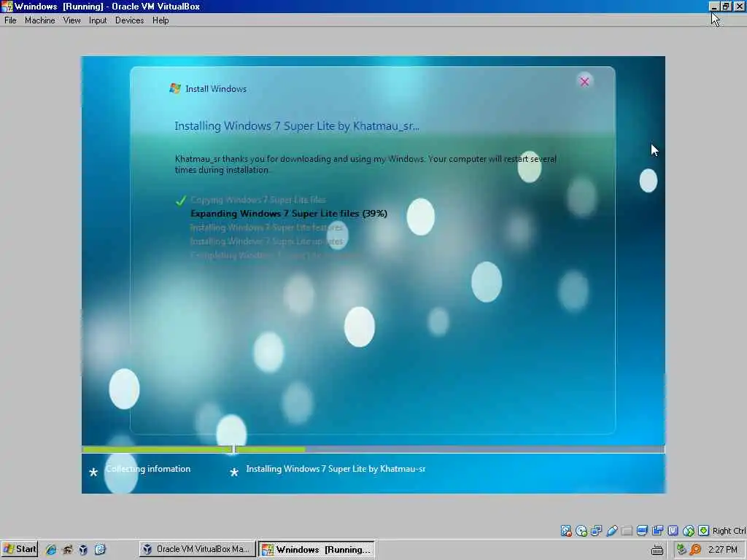
Task: Click 'Installing Windows 7 Super Lite by Khatmau_sr...' heading
Action: (297, 126)
